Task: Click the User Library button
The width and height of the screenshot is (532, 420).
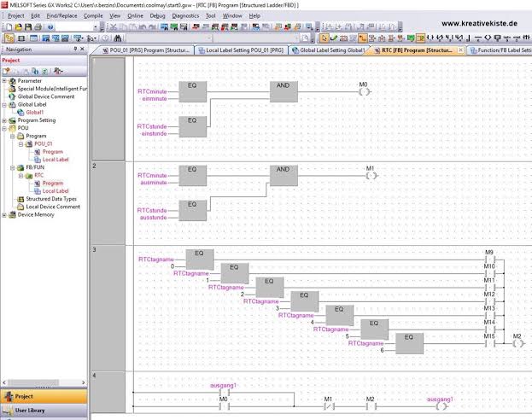Action: point(44,410)
